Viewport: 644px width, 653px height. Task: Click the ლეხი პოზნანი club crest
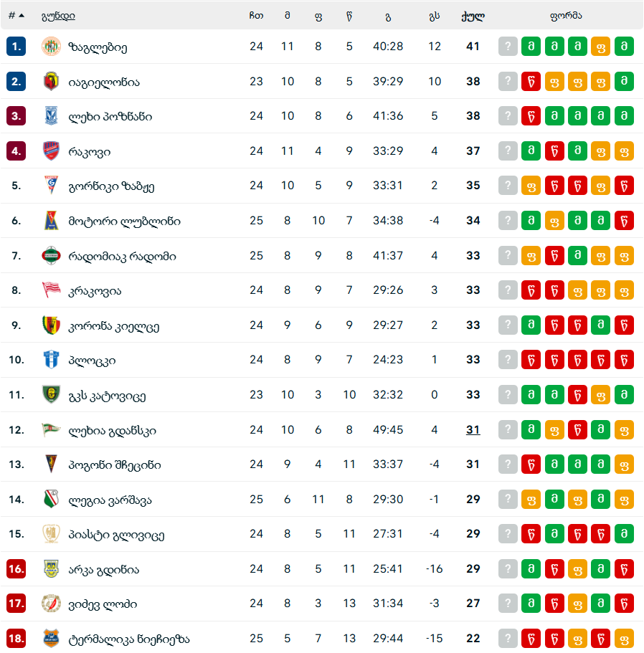(51, 116)
